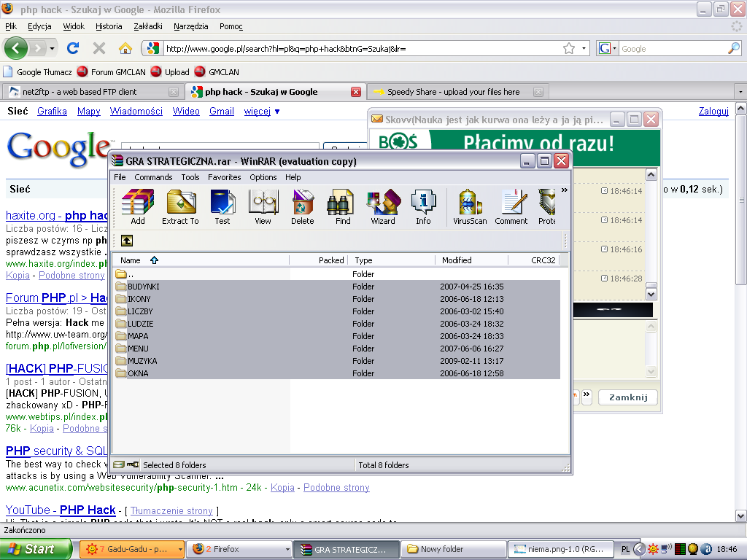Start VirusScan on the archive

(x=470, y=206)
